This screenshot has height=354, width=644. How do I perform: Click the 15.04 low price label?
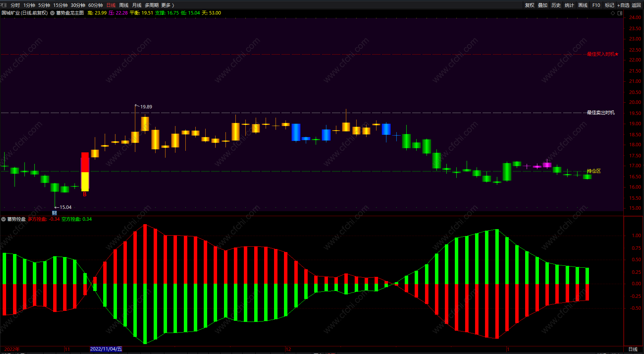pyautogui.click(x=65, y=207)
